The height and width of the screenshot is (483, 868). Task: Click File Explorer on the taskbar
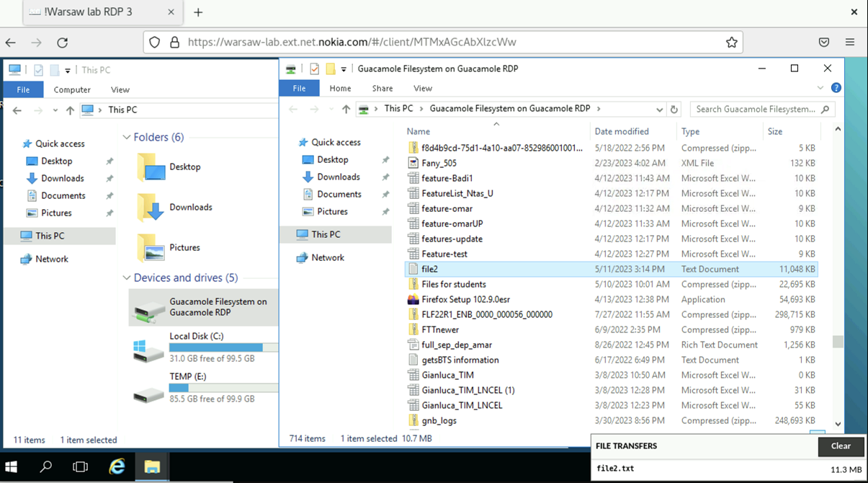(151, 467)
